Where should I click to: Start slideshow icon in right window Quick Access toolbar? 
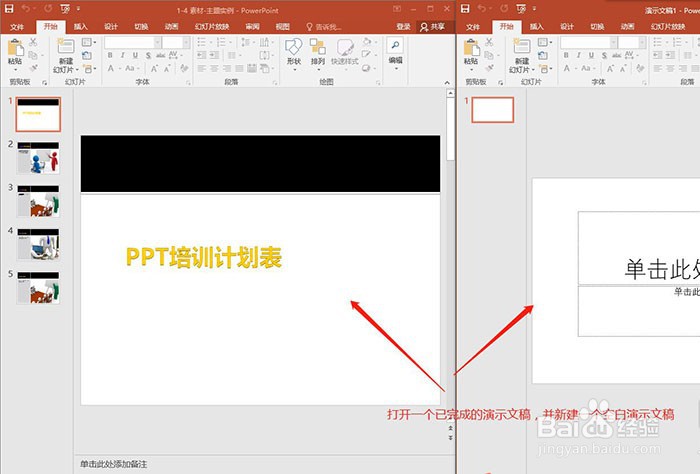pyautogui.click(x=521, y=9)
